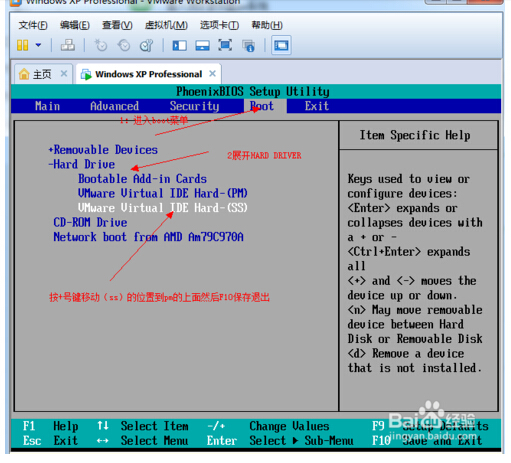Screen dimensions: 511x463
Task: Close the 主页 tab
Action: tap(64, 73)
